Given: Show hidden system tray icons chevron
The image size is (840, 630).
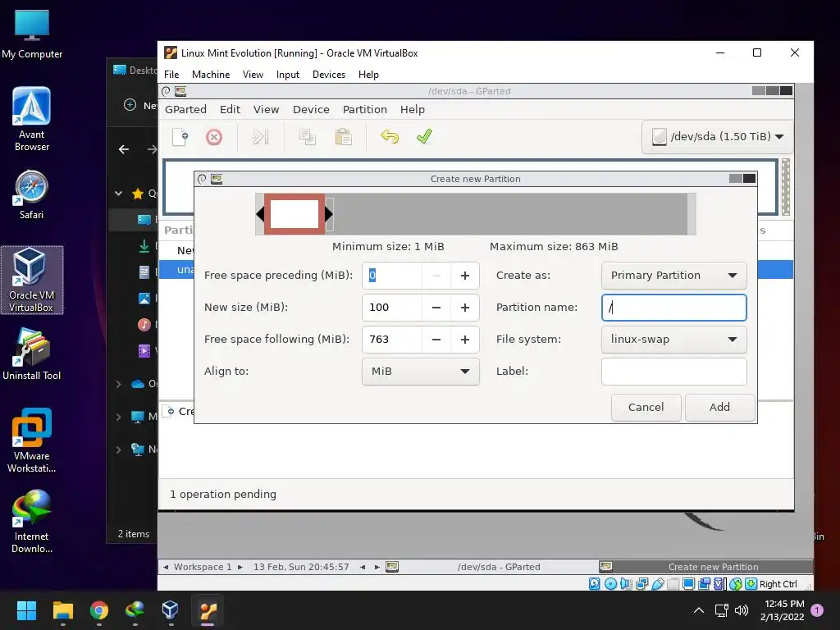Looking at the screenshot, I should point(699,610).
